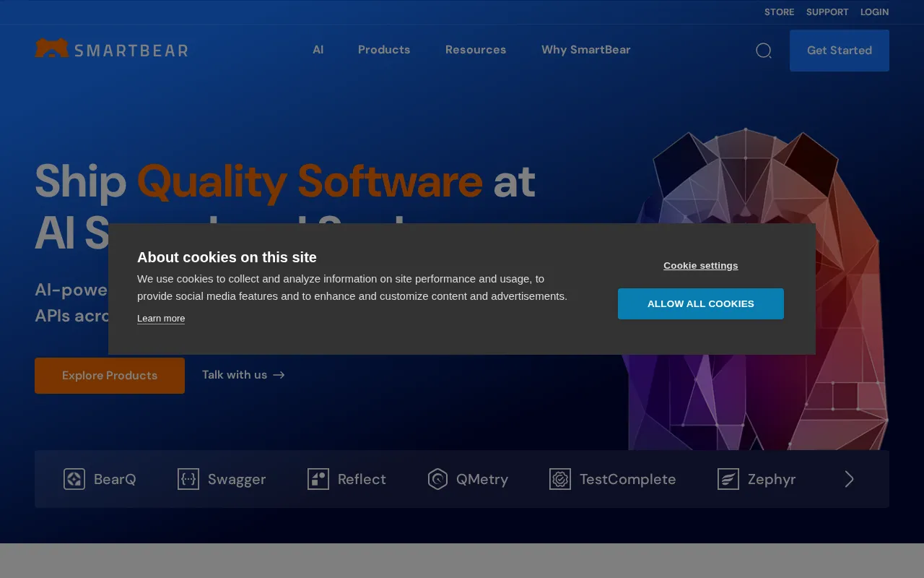Click the SmartBear bear logo
This screenshot has width=924, height=578.
click(52, 48)
